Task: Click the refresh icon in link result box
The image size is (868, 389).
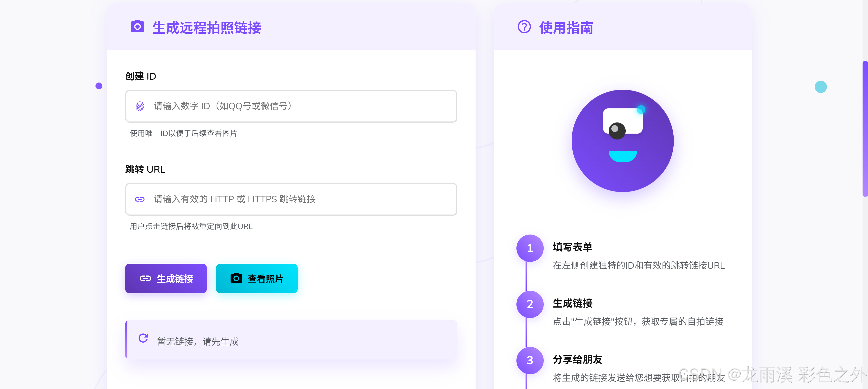Action: (143, 338)
